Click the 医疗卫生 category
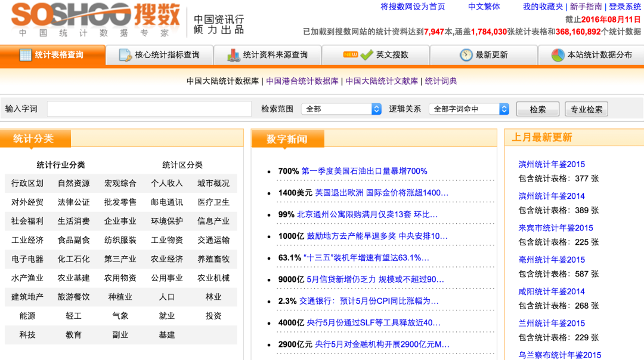This screenshot has height=360, width=644. coord(213,202)
